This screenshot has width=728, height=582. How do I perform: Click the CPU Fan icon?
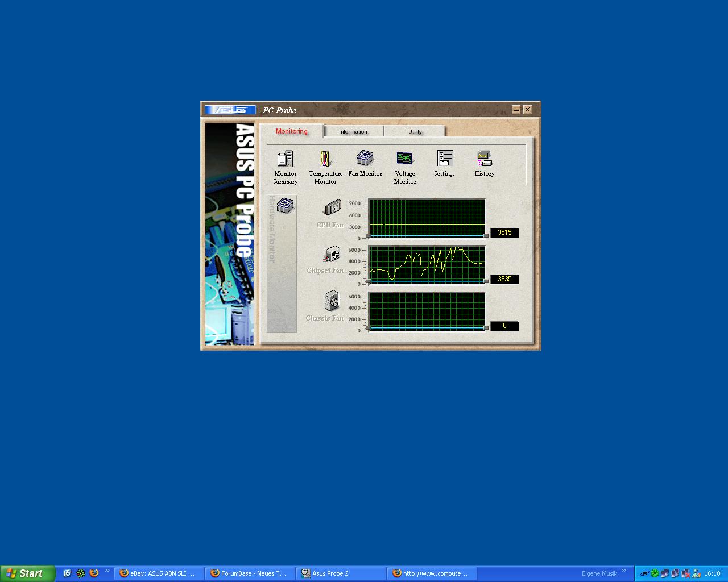(333, 207)
